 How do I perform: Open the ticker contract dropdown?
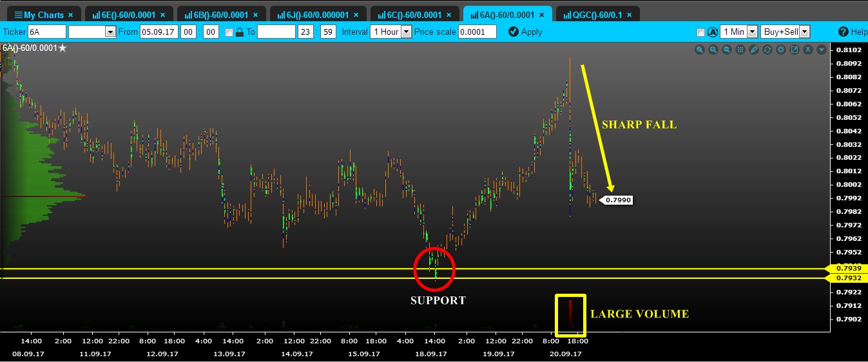pos(92,32)
